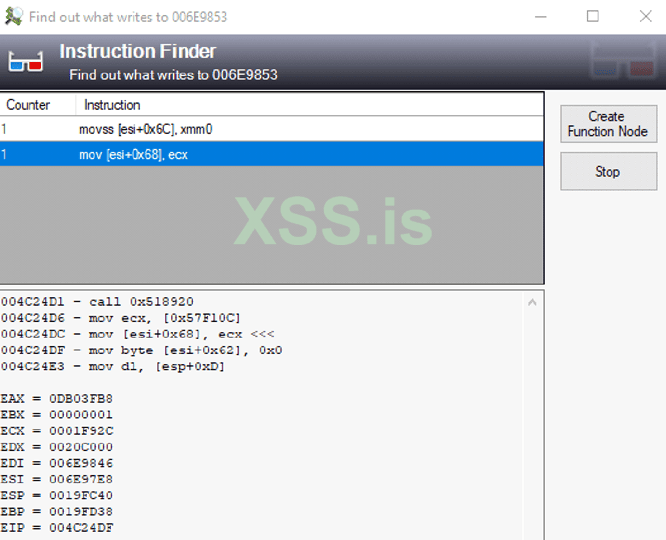Click the window title bar app icon
The height and width of the screenshot is (540, 666).
point(14,17)
